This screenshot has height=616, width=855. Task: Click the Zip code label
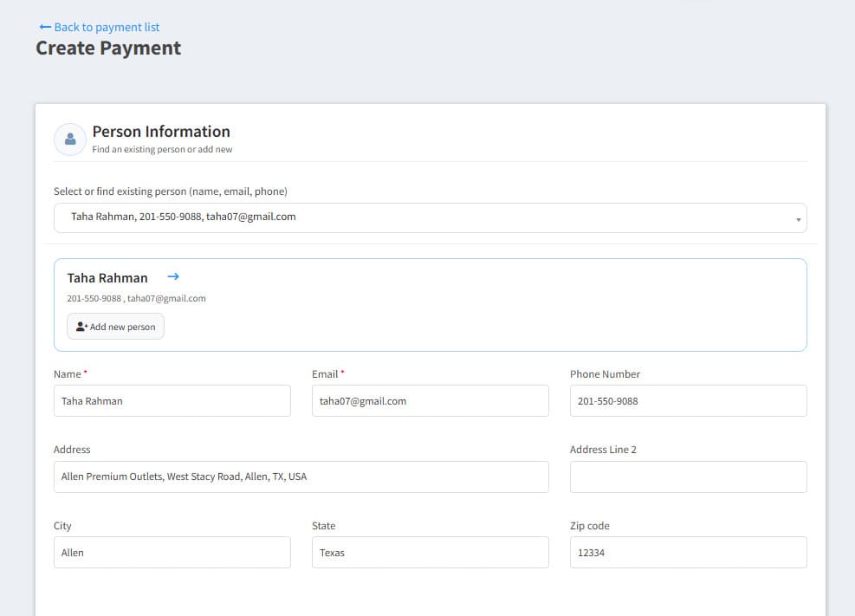coord(589,526)
